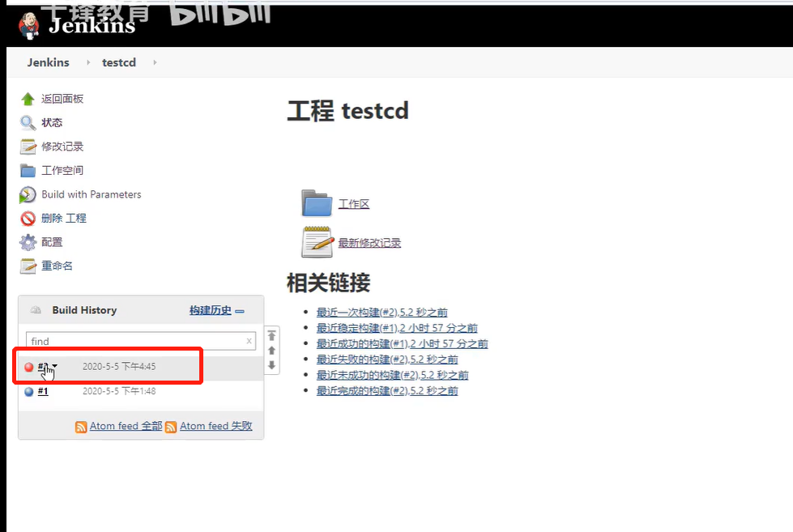793x532 pixels.
Task: Click the 工程 testcd heading
Action: pos(348,111)
